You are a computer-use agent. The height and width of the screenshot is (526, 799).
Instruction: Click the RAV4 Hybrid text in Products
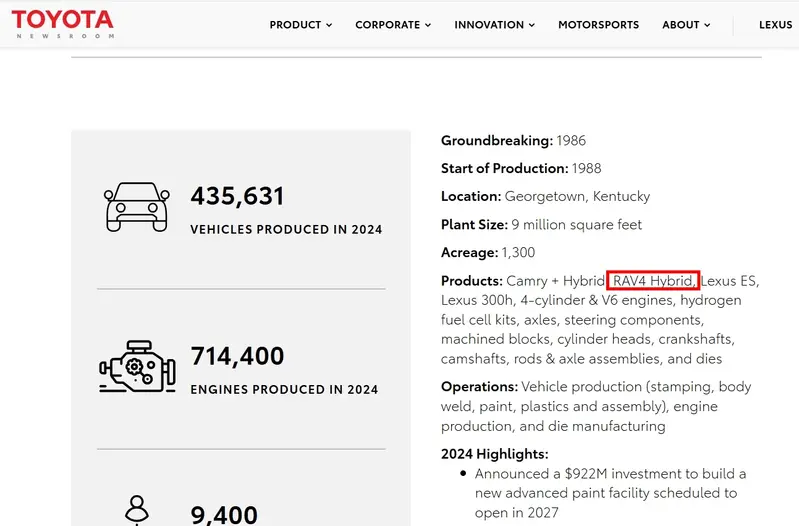pos(653,281)
